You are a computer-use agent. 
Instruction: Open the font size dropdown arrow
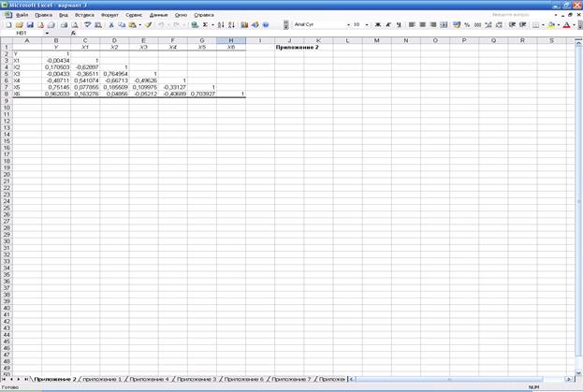(367, 24)
